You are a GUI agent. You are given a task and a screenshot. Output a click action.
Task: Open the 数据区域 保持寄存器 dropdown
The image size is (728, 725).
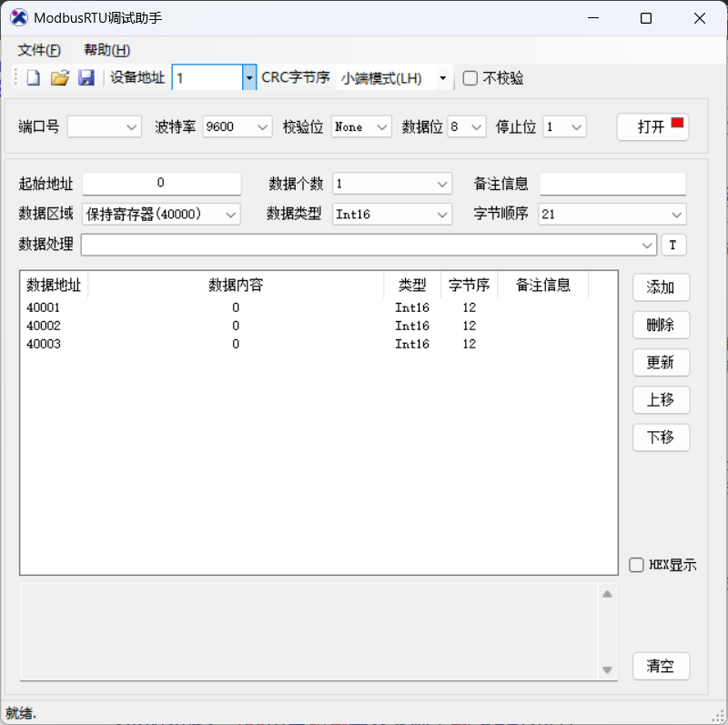(161, 215)
